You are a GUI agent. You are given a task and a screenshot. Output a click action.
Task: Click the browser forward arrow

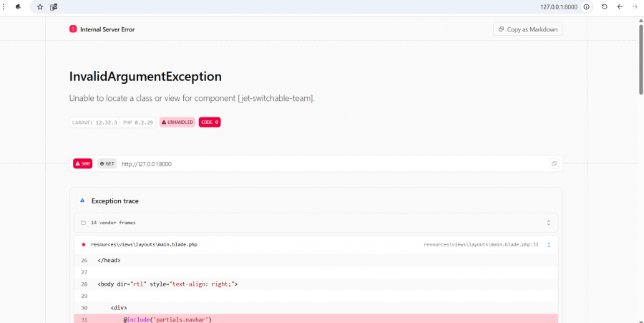[x=635, y=6]
